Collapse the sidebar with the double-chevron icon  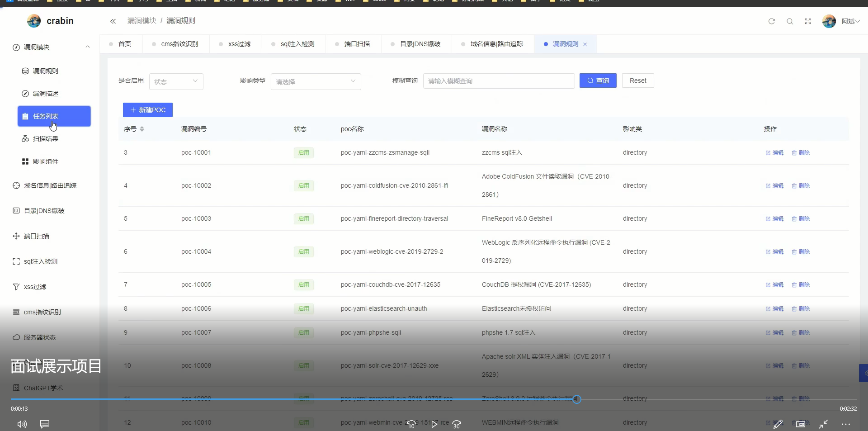click(x=113, y=21)
